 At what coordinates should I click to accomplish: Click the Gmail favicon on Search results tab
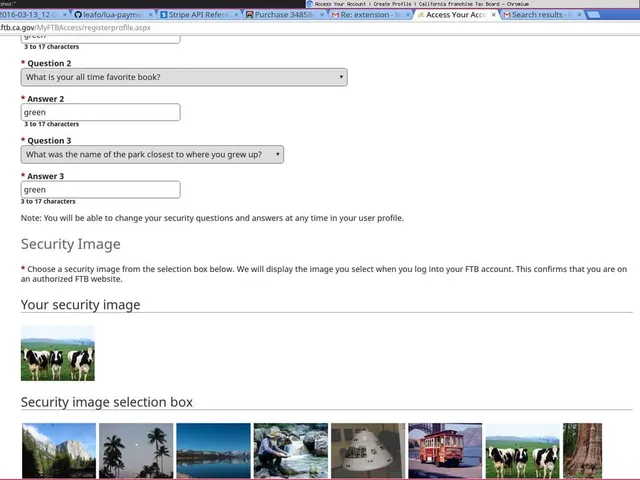(x=507, y=15)
